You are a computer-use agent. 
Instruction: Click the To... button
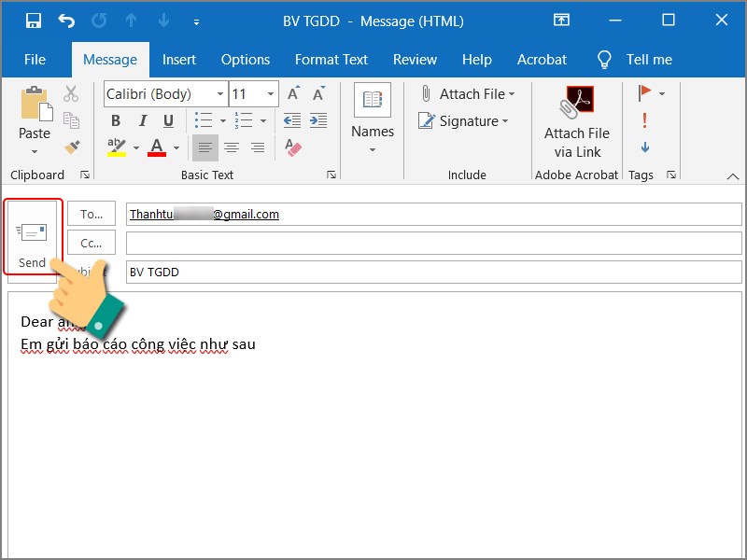pyautogui.click(x=92, y=214)
